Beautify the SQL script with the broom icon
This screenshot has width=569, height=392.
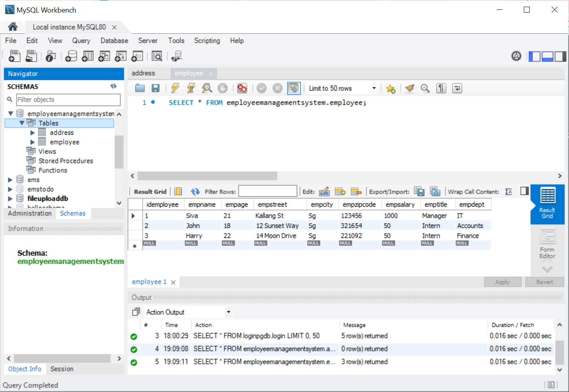(x=409, y=88)
